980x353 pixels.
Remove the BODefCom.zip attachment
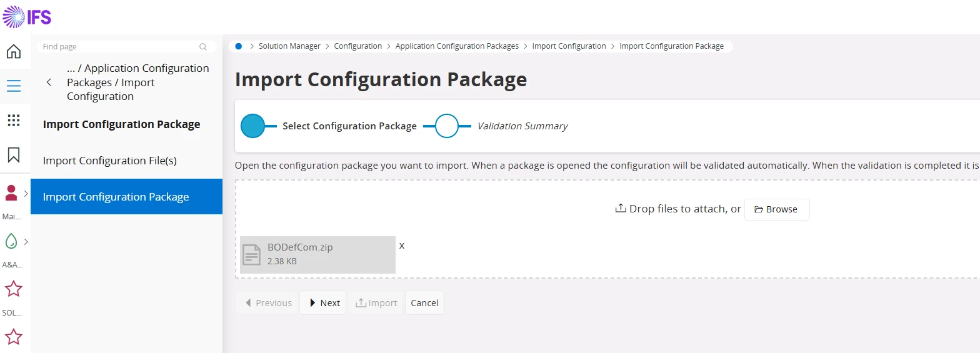click(x=402, y=246)
